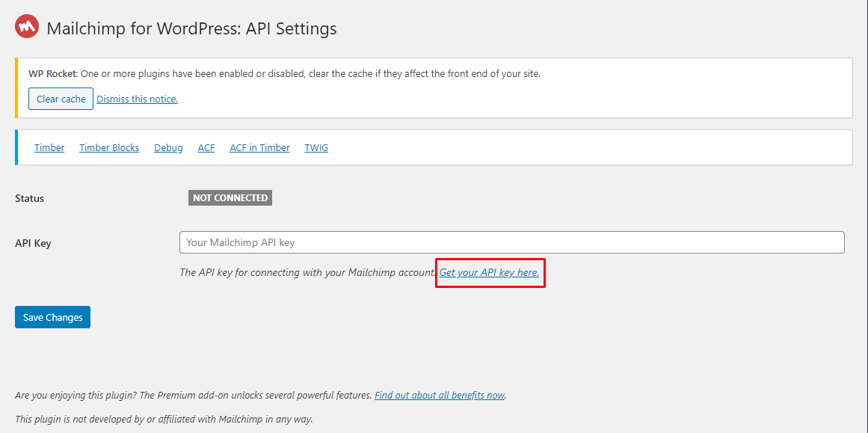This screenshot has height=433, width=868.
Task: Go to the Debug link
Action: [x=168, y=148]
